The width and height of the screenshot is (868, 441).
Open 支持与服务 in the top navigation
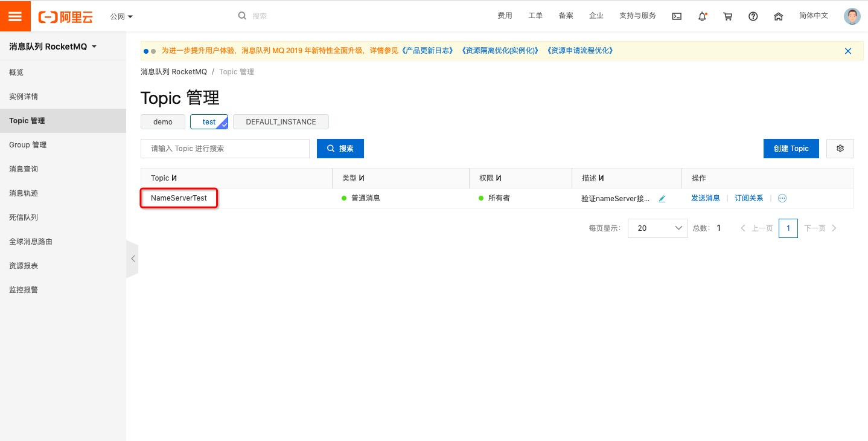[x=637, y=16]
